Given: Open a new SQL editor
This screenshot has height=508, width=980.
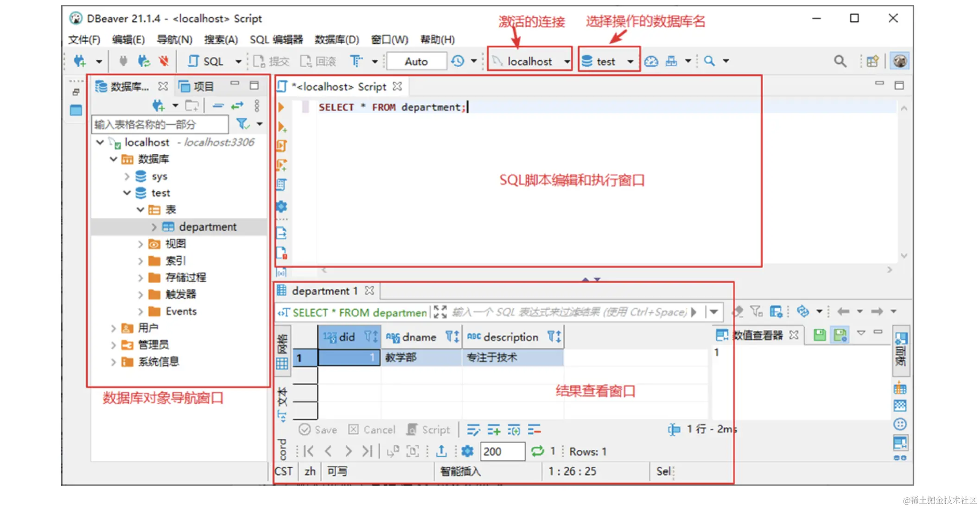Looking at the screenshot, I should click(x=206, y=61).
